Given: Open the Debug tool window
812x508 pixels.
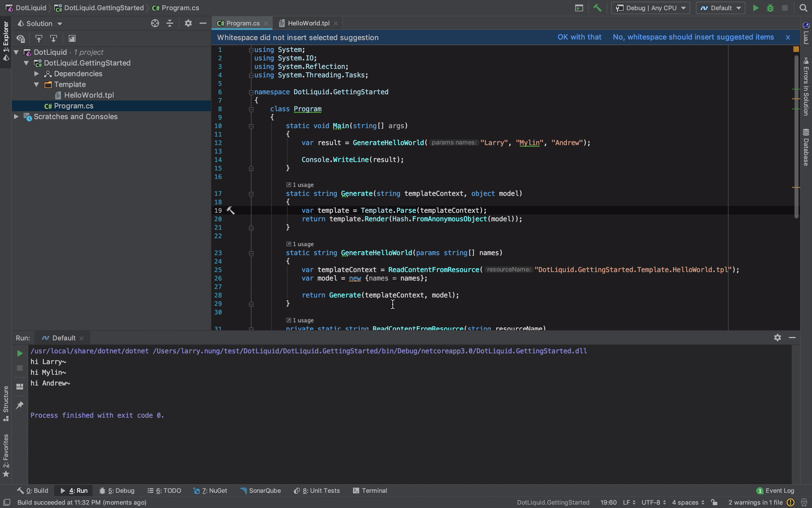Looking at the screenshot, I should point(117,491).
